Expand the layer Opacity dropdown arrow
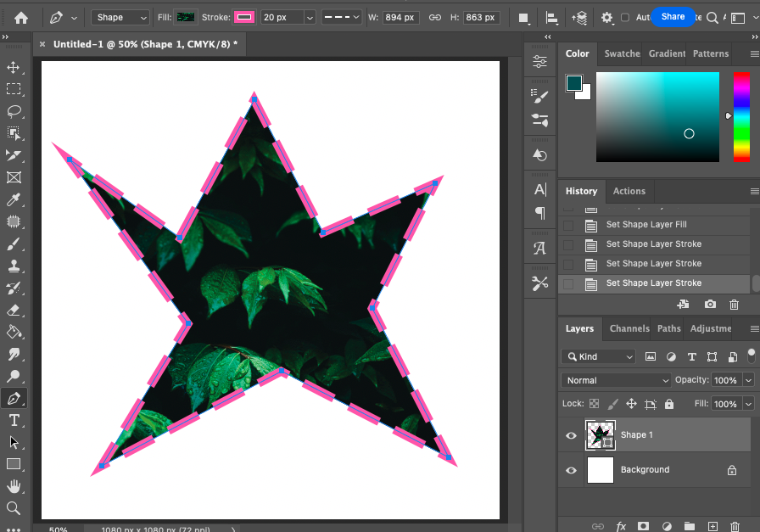760x532 pixels. pyautogui.click(x=748, y=380)
